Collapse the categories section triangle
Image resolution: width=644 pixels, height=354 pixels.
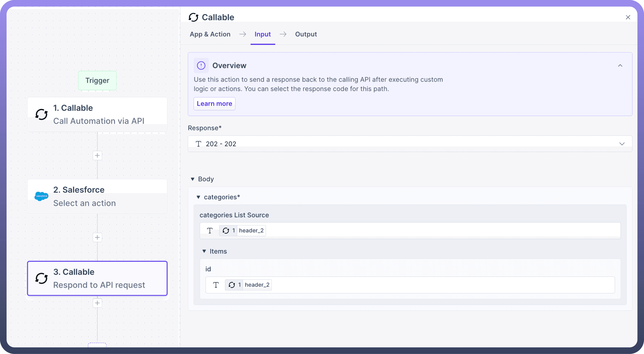(198, 197)
